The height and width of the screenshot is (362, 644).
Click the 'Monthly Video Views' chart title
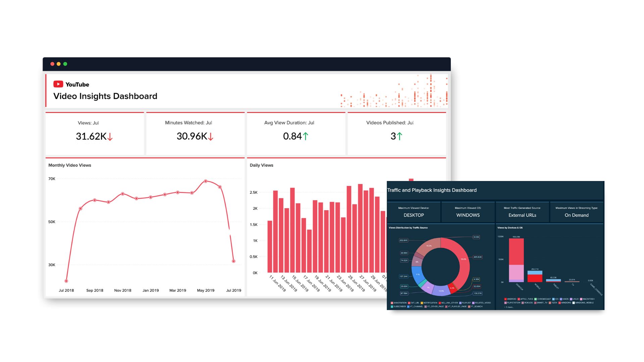(x=70, y=165)
